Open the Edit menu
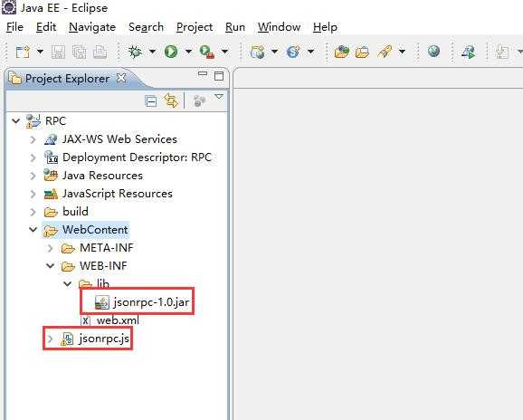Image resolution: width=523 pixels, height=420 pixels. [x=46, y=27]
